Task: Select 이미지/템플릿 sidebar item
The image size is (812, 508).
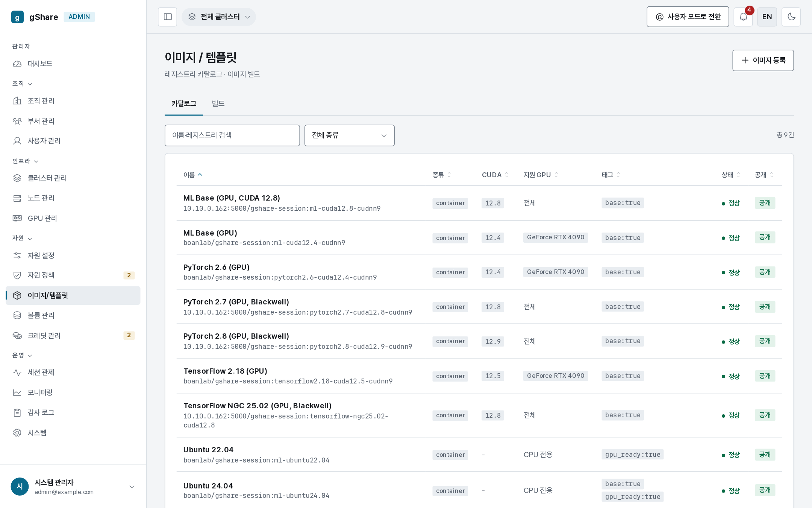Action: click(x=73, y=295)
